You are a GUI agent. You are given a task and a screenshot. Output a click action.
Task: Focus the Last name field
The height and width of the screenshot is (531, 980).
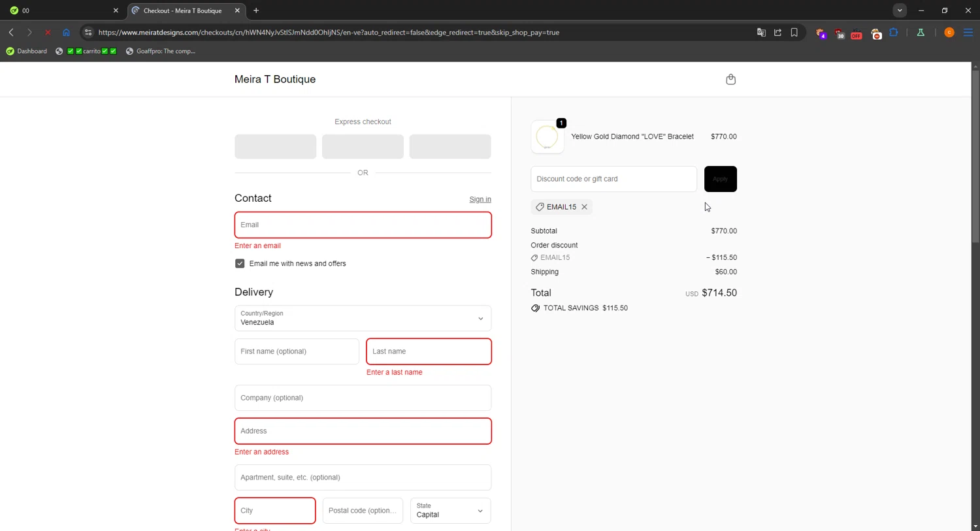(x=429, y=351)
